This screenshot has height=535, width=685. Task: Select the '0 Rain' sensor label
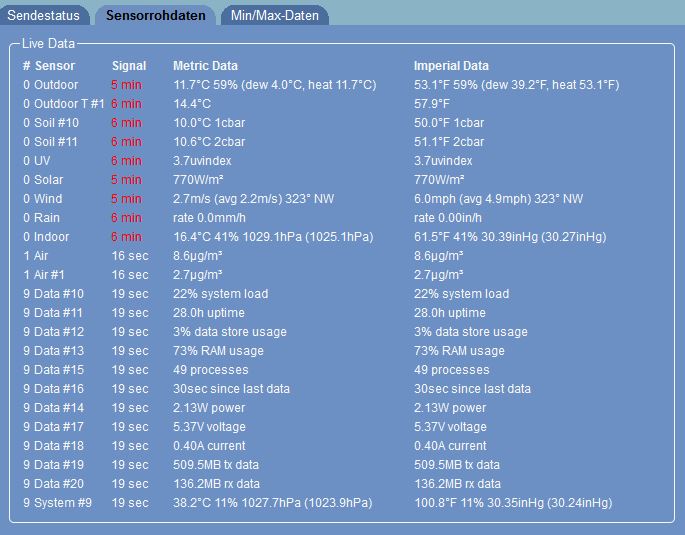pos(42,218)
